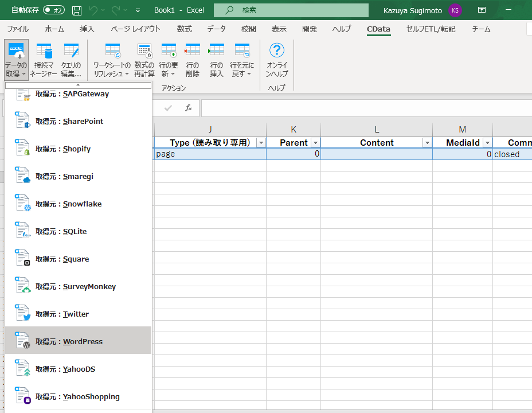Open the Content column filter dropdown
Screen dimensions: 532x413
(427, 143)
